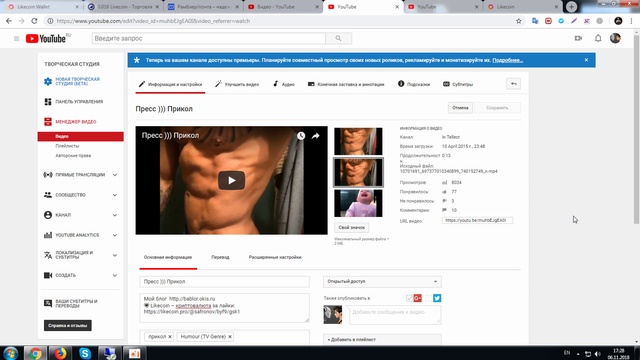The image size is (640, 360).
Task: Click the video title input field
Action: [x=224, y=282]
